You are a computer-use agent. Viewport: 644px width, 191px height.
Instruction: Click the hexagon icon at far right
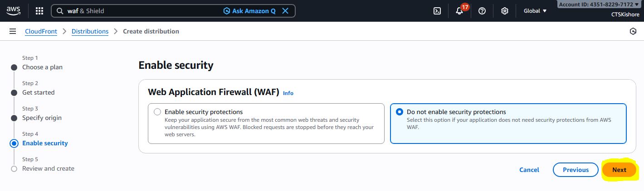coord(633,31)
